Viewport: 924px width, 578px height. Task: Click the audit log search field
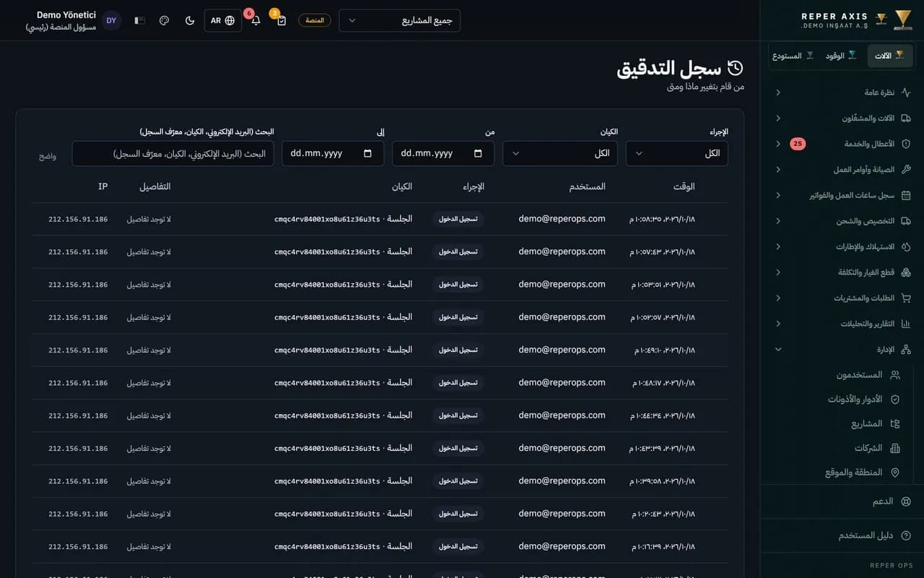173,153
